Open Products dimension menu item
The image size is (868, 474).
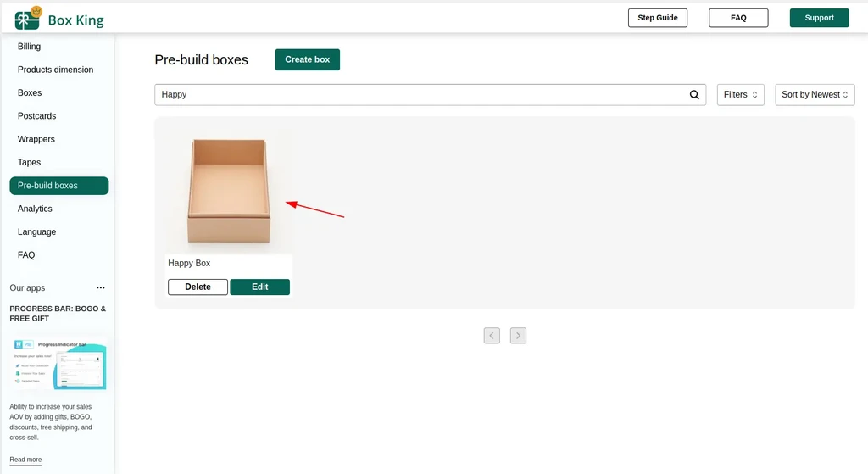click(55, 70)
